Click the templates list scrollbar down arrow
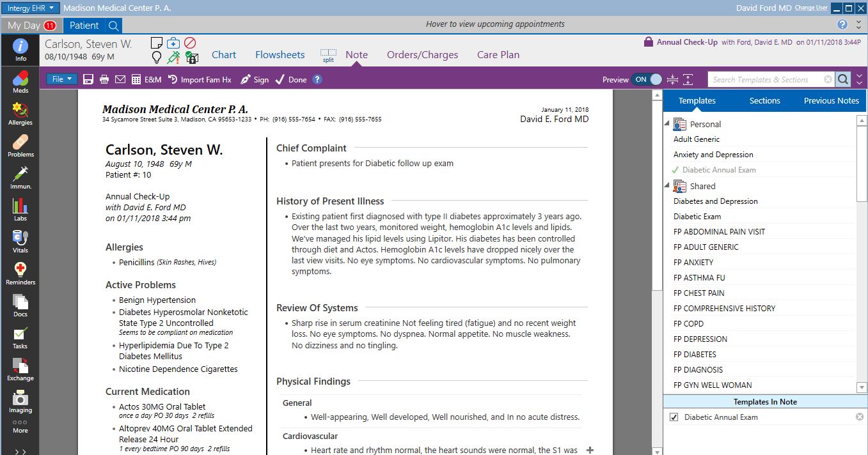This screenshot has height=455, width=868. [x=862, y=387]
